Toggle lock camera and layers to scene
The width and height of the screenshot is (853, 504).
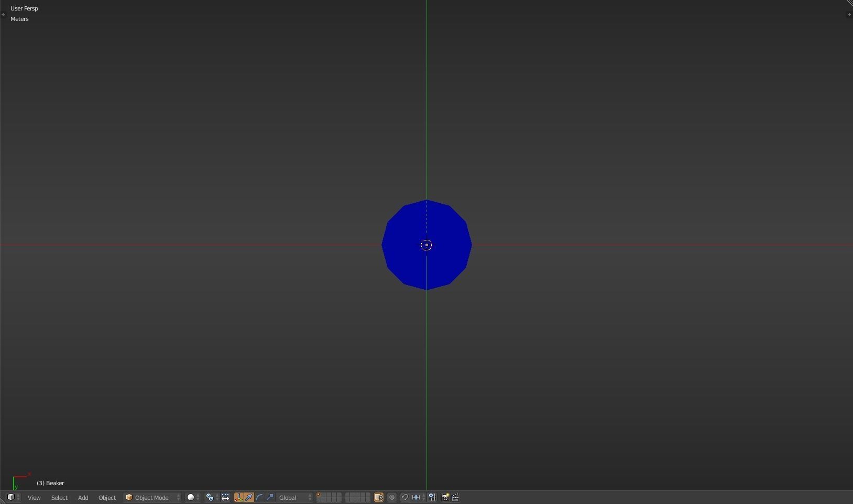pyautogui.click(x=379, y=497)
